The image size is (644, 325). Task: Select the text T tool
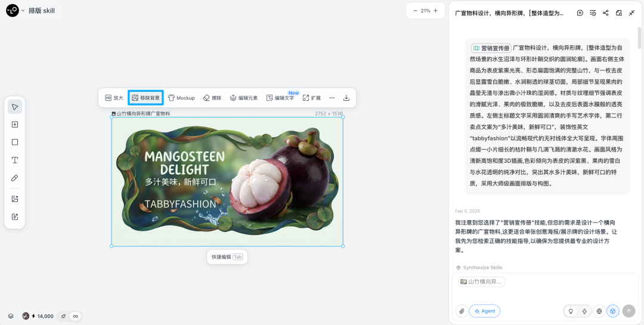15,160
